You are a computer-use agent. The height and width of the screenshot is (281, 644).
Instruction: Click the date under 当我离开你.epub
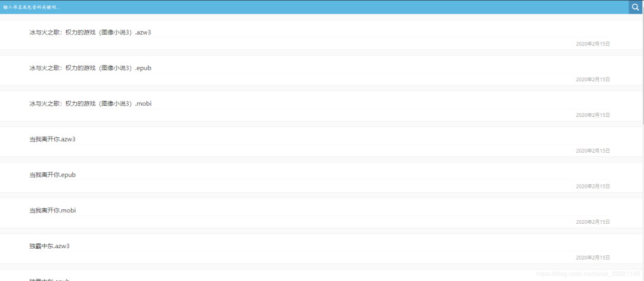[x=593, y=186]
